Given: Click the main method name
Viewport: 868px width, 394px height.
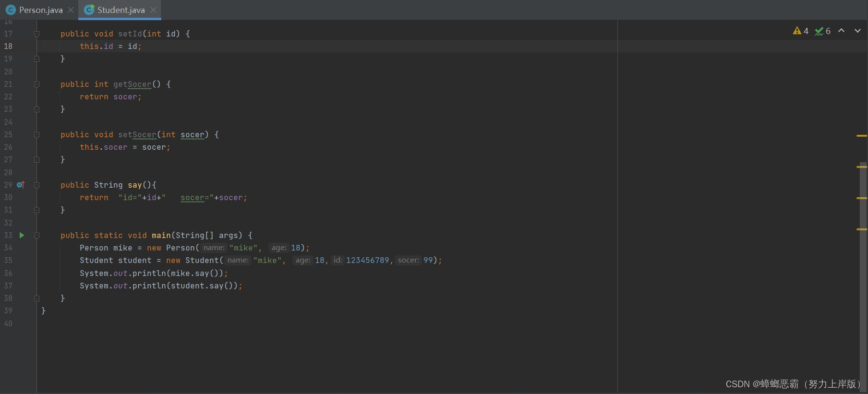Looking at the screenshot, I should click(161, 235).
